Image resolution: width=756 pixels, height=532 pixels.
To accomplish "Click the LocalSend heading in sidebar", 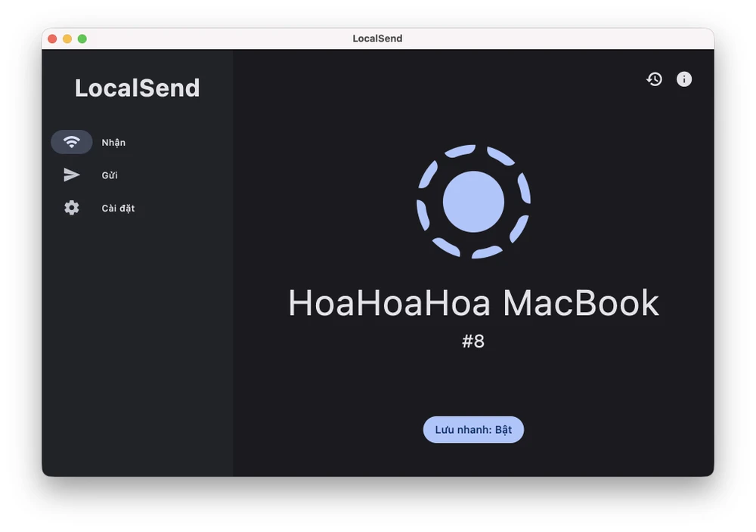I will click(x=137, y=88).
